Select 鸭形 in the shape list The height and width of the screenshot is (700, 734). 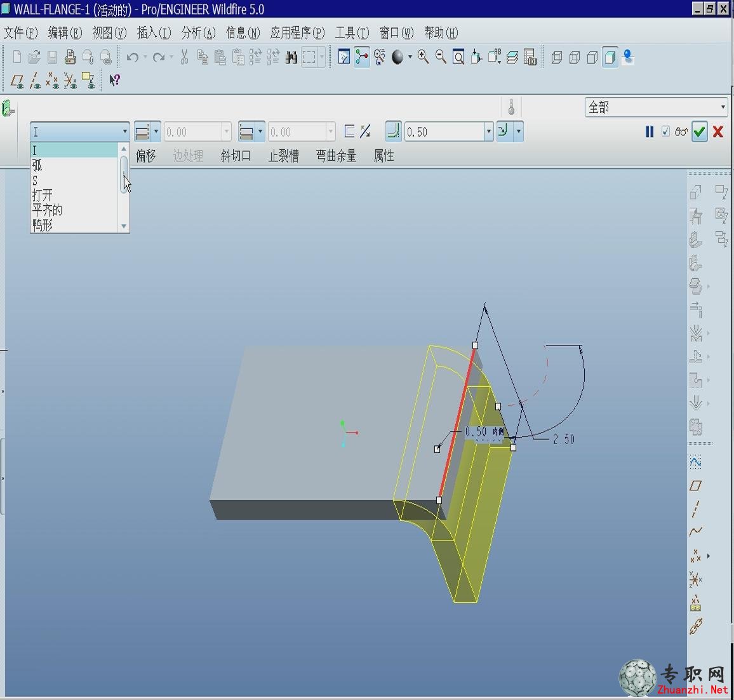pos(74,225)
